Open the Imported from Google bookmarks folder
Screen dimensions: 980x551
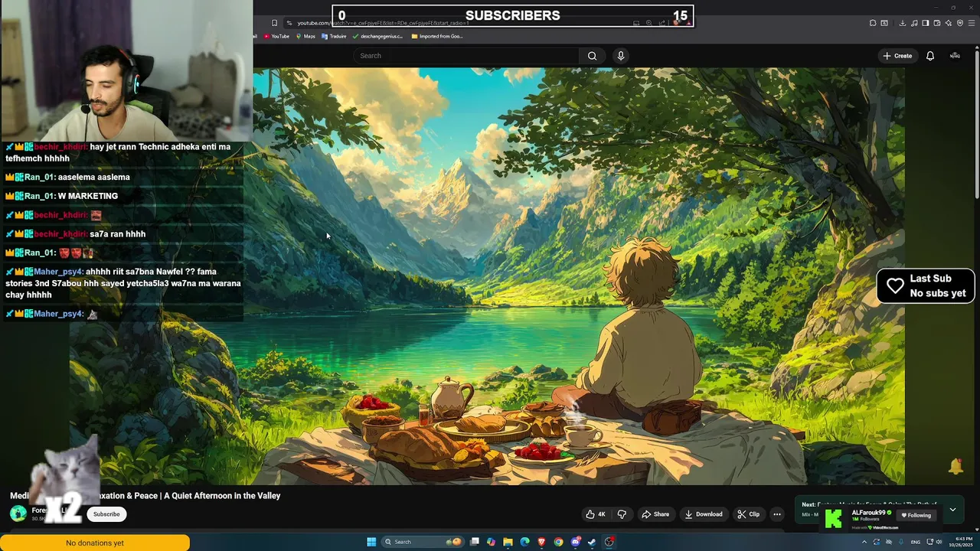click(x=437, y=36)
